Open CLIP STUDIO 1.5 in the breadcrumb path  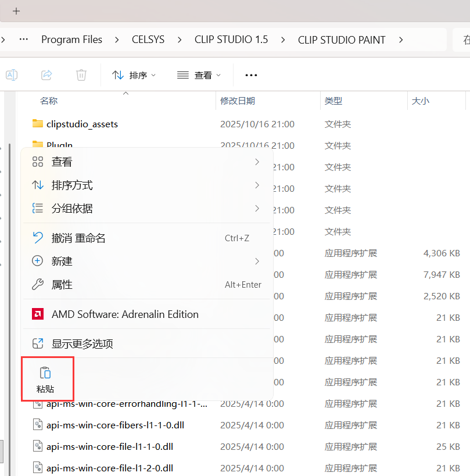coord(231,39)
